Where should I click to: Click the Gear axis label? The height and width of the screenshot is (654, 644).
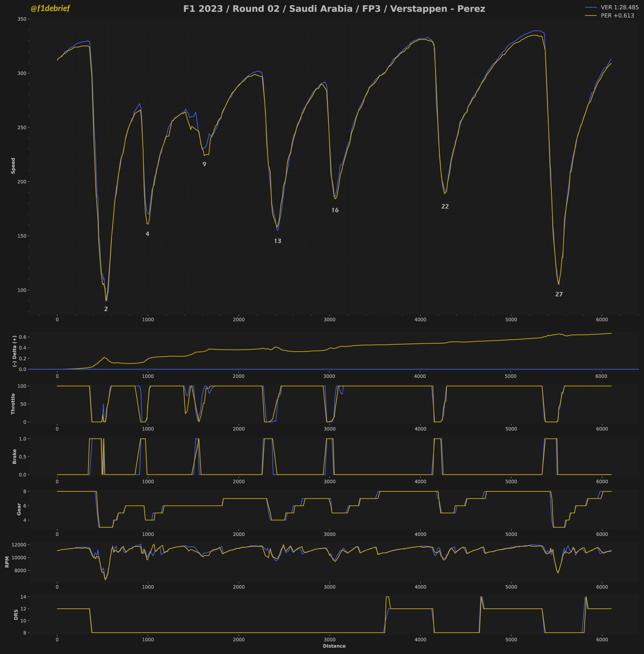tap(19, 509)
